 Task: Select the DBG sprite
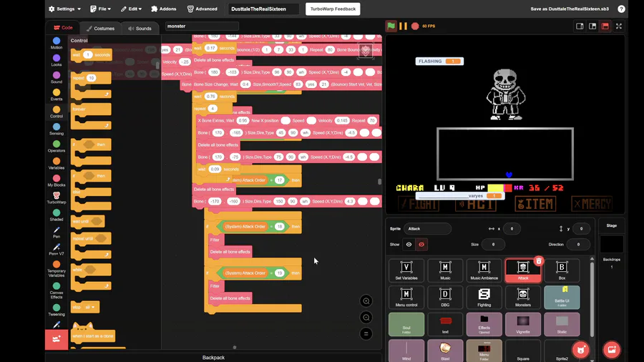pos(445,297)
